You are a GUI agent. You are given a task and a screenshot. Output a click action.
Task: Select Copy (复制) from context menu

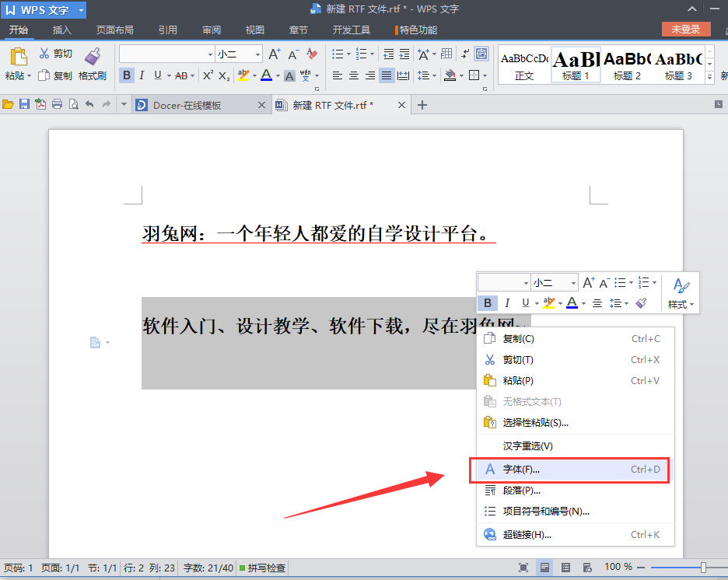point(576,339)
